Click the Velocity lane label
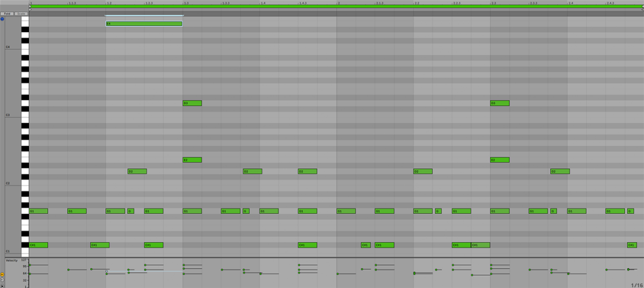 point(11,261)
